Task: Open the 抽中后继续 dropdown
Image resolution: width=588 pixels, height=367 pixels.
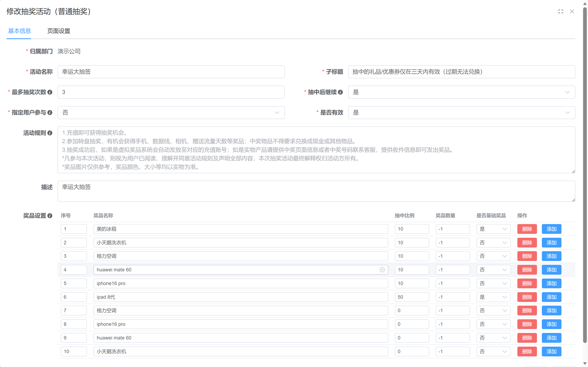Action: 568,92
